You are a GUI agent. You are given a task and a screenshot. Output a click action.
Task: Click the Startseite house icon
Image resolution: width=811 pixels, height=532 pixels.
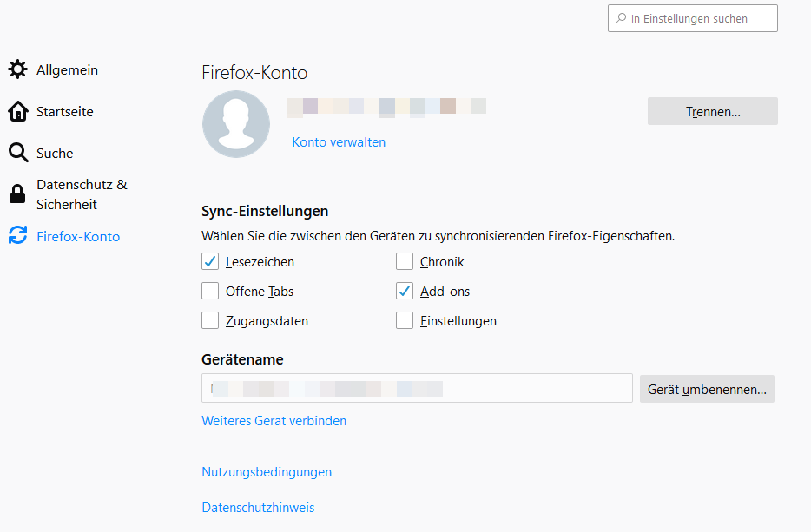coord(17,111)
